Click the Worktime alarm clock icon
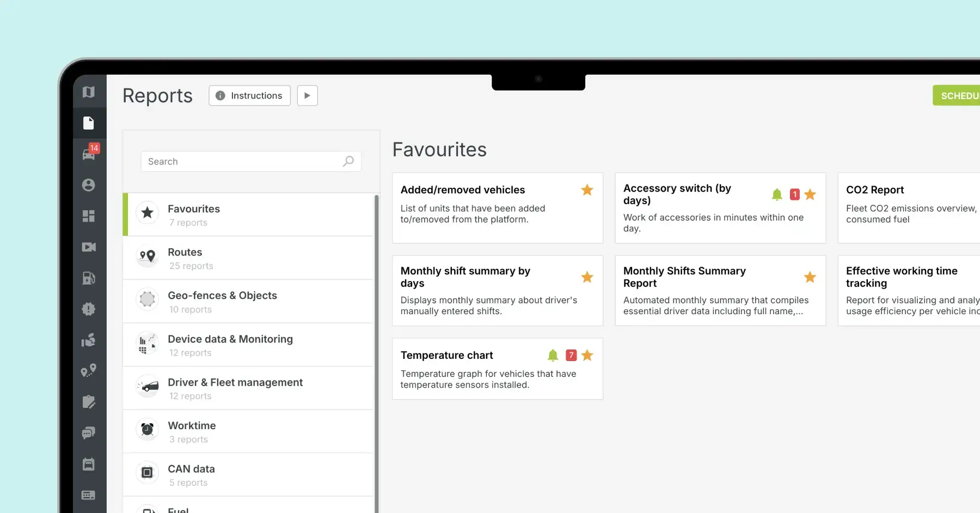The height and width of the screenshot is (513, 980). 147,429
